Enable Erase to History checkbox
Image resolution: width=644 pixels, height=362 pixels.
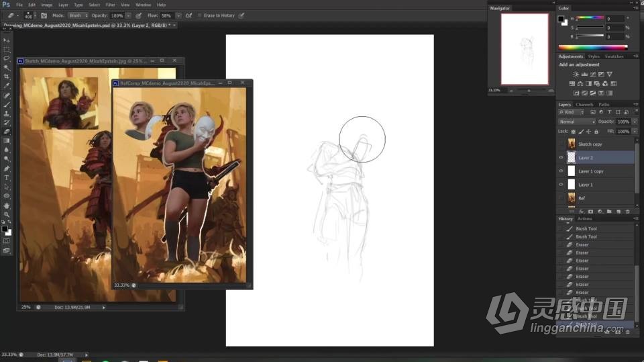200,15
